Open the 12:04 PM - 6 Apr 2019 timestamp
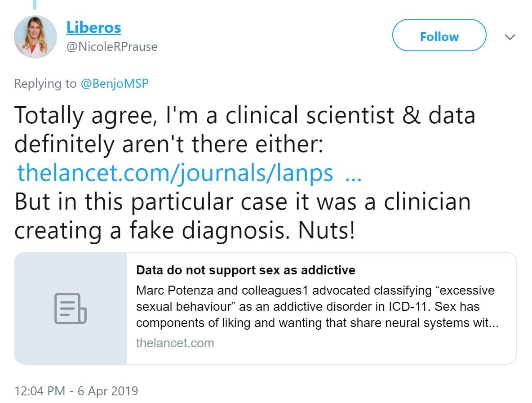The height and width of the screenshot is (403, 532). [x=76, y=391]
